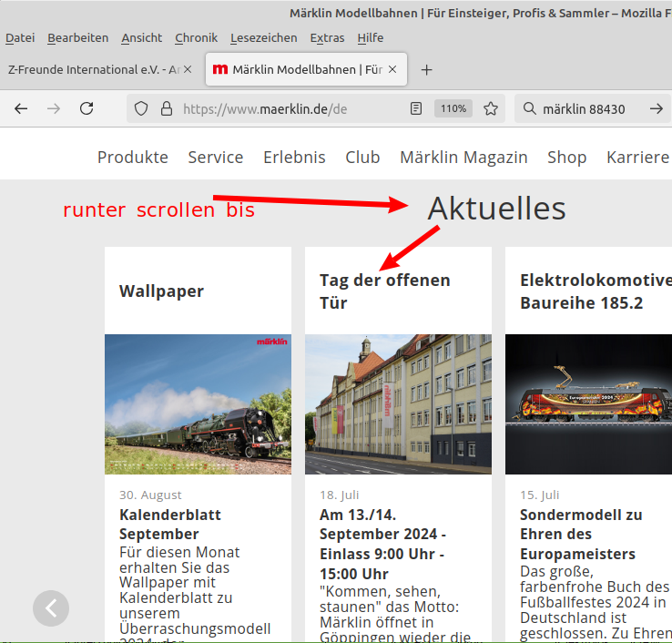Screen dimensions: 672x643
Task: Open the Chronik menu
Action: 196,37
